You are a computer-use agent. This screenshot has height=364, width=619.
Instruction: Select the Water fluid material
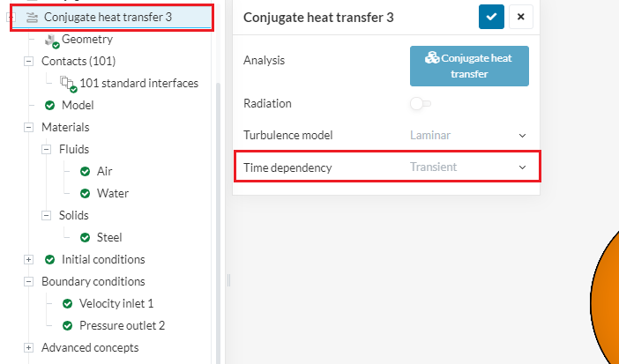coord(113,193)
